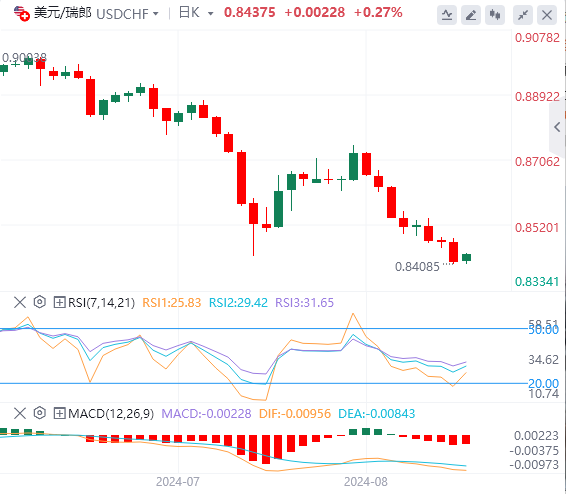The height and width of the screenshot is (494, 566).
Task: Remove the MACD indicator panel
Action: 20,413
